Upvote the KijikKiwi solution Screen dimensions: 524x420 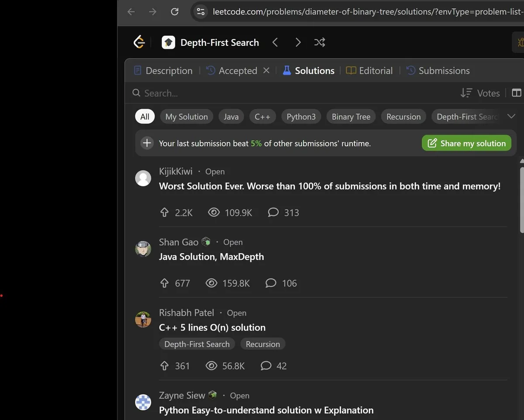(x=165, y=213)
